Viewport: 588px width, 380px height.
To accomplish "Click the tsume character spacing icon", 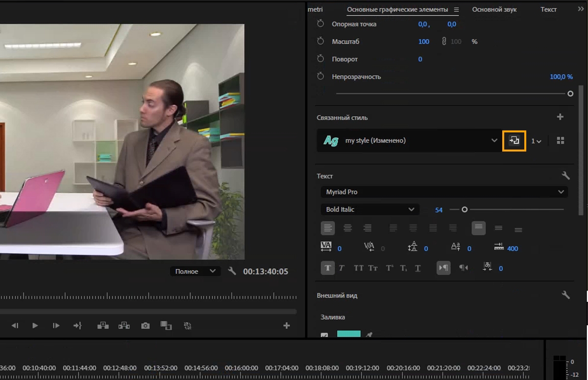I will click(x=487, y=267).
